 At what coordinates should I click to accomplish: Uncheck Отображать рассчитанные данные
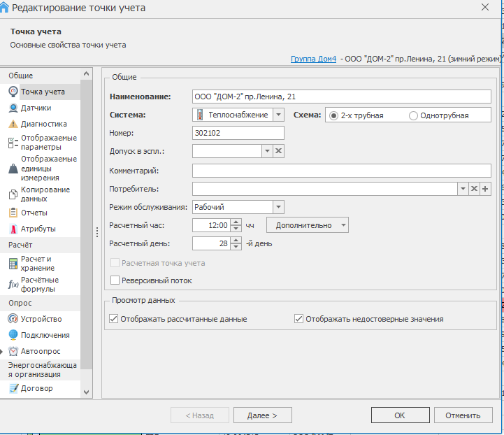click(x=115, y=319)
